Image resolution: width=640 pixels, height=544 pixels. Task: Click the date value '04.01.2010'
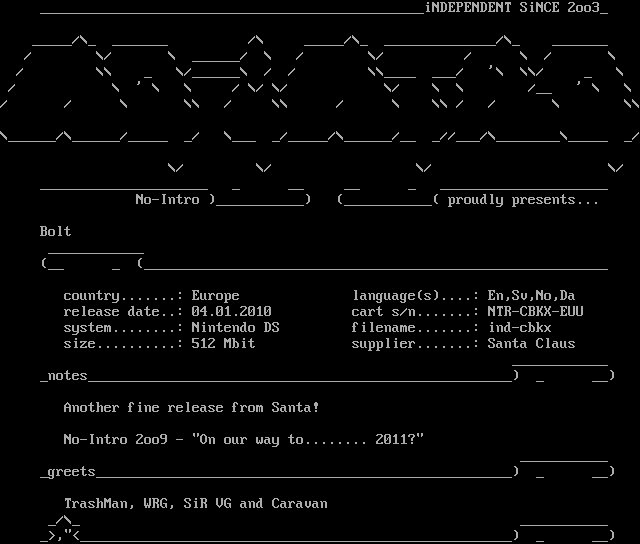click(231, 312)
